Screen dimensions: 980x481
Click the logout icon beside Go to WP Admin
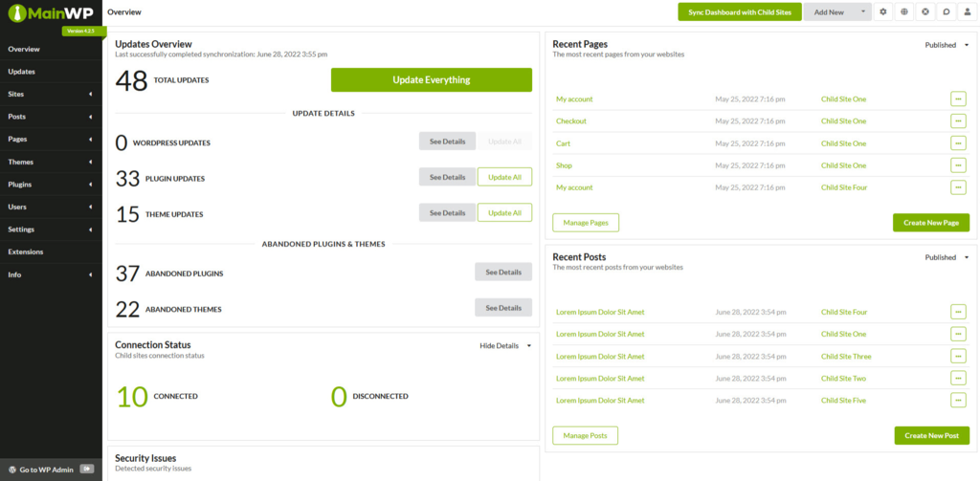pos(87,469)
